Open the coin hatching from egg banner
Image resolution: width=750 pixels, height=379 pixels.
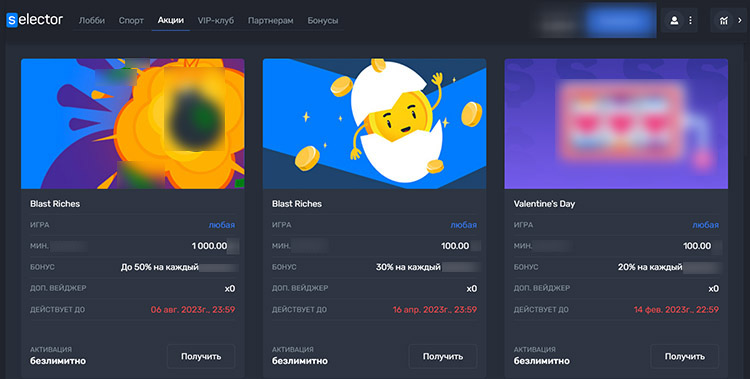375,123
